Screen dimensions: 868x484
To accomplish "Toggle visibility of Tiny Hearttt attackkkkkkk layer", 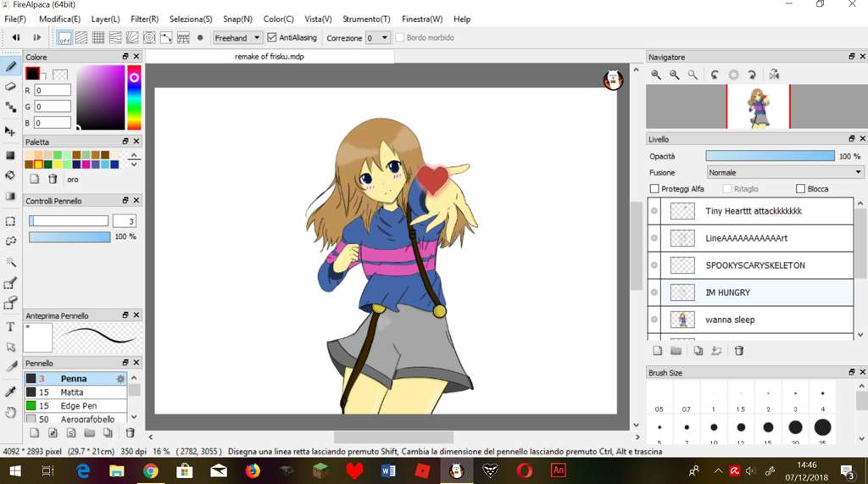I will (x=654, y=211).
